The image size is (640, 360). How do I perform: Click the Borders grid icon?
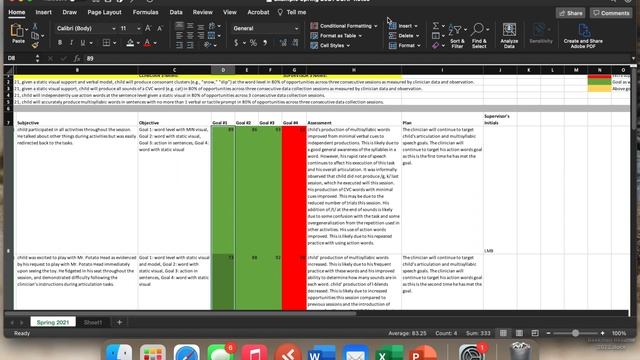click(106, 42)
